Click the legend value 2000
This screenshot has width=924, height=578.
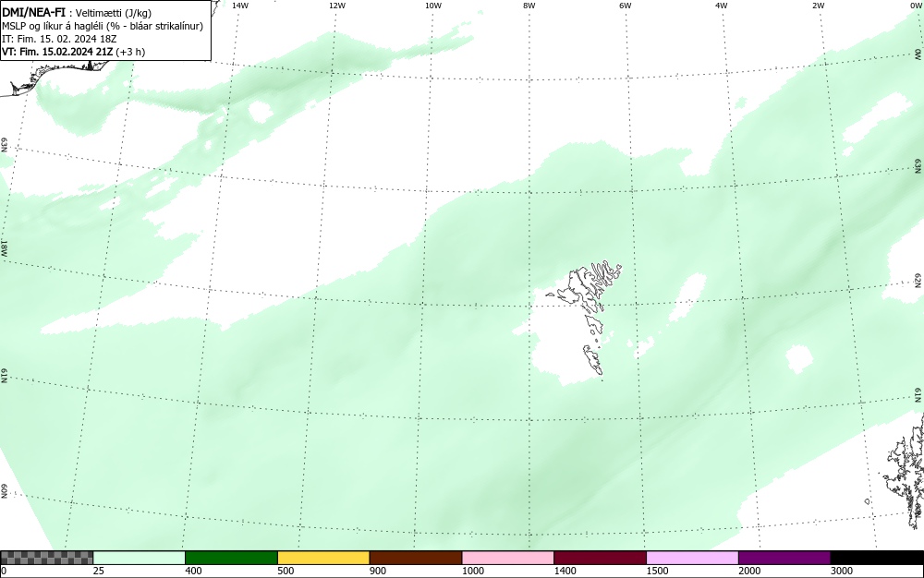pos(749,571)
